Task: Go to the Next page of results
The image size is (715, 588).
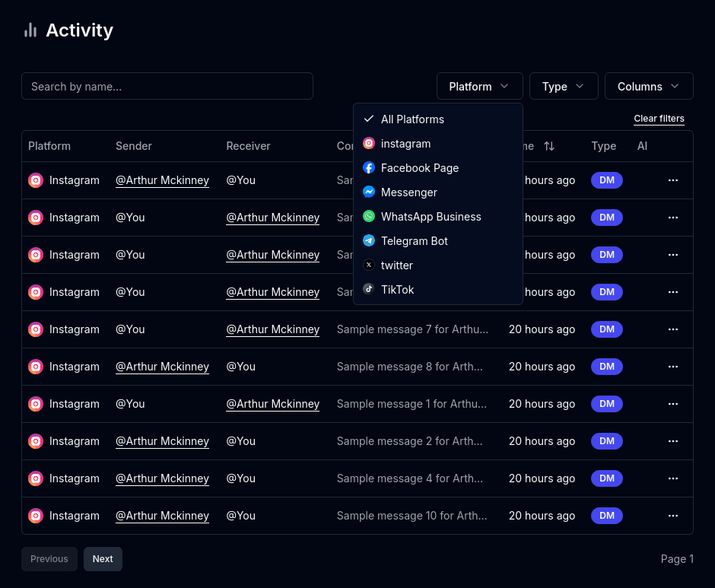Action: (x=103, y=558)
